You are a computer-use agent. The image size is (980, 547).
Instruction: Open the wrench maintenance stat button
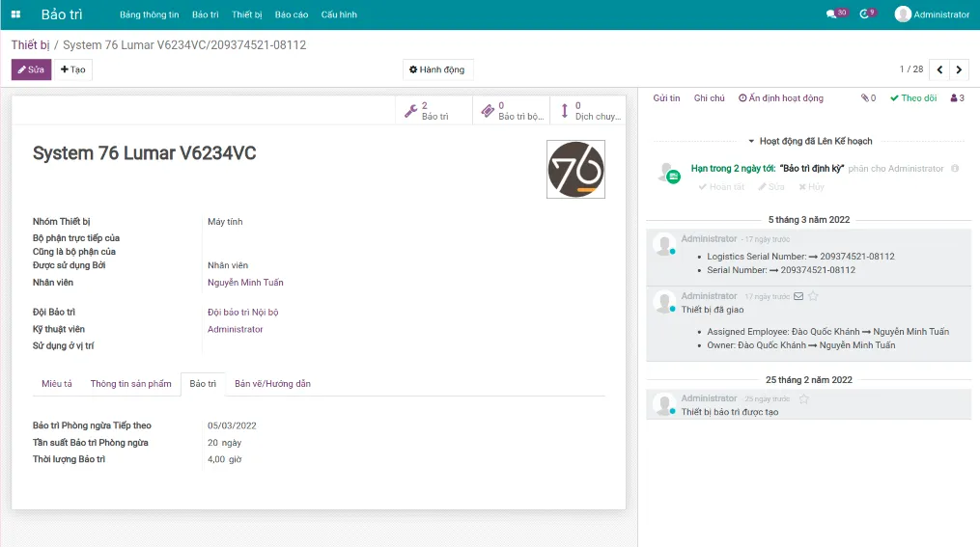click(x=434, y=111)
